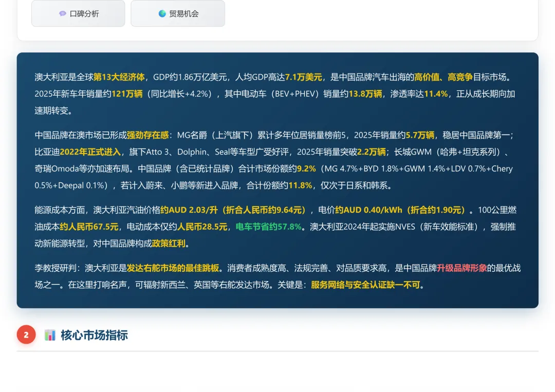Click the bar chart icon beside 核心市场指标

50,335
